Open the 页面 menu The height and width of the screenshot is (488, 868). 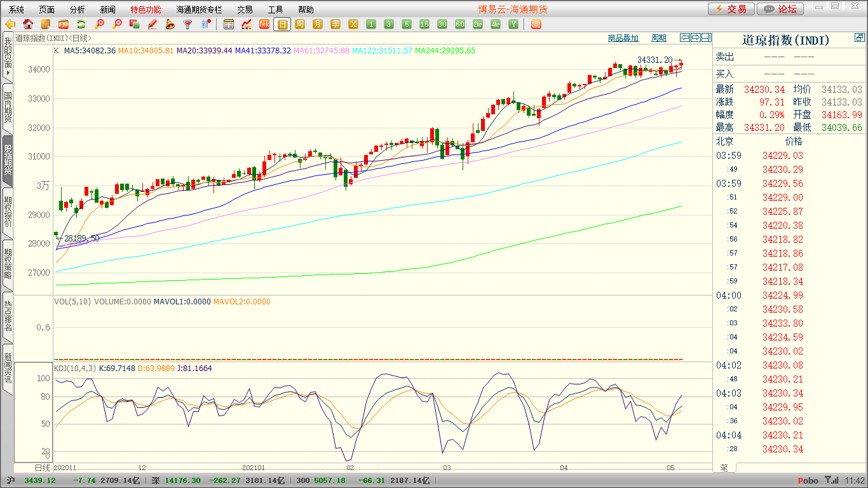[47, 10]
